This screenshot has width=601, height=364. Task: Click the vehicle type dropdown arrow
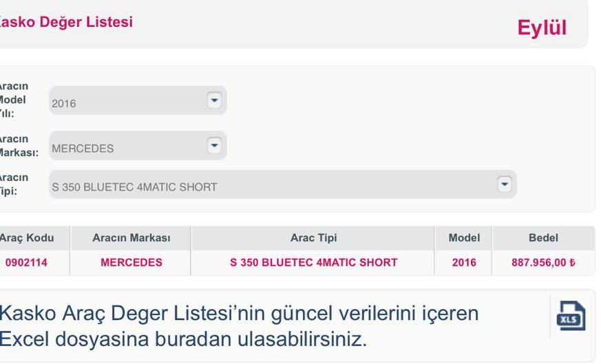point(505,184)
